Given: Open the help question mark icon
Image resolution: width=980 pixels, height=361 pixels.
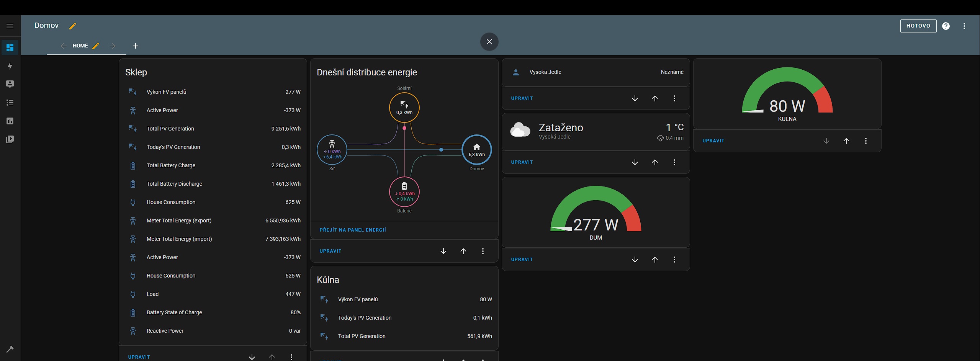Looking at the screenshot, I should pyautogui.click(x=946, y=26).
